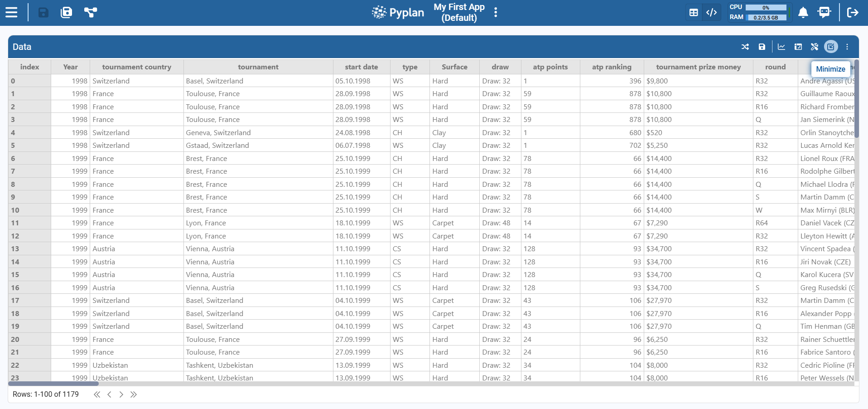Open the node diagram icon
This screenshot has height=409, width=868.
coord(91,12)
